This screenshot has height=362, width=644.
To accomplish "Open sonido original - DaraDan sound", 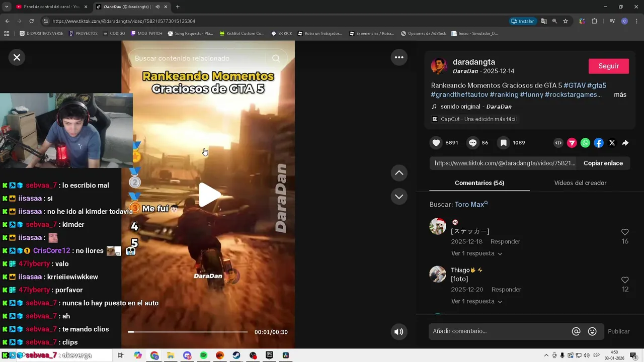I will pyautogui.click(x=476, y=107).
